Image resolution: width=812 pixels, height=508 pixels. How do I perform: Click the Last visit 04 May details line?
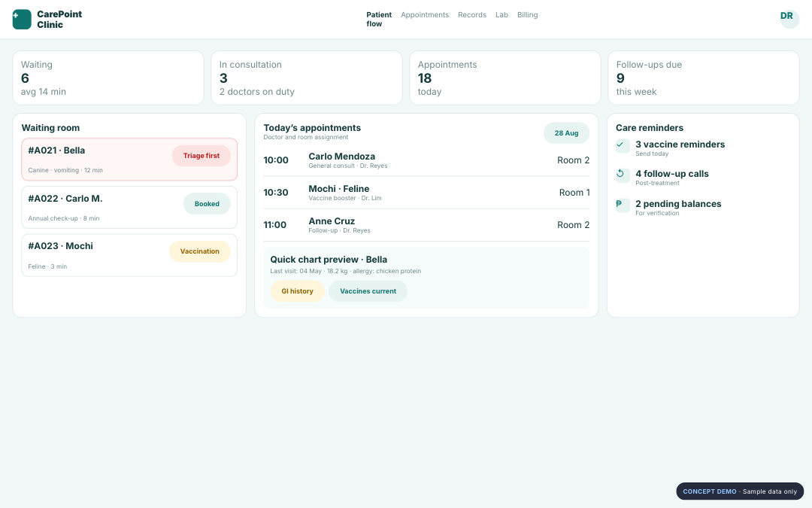(x=345, y=271)
